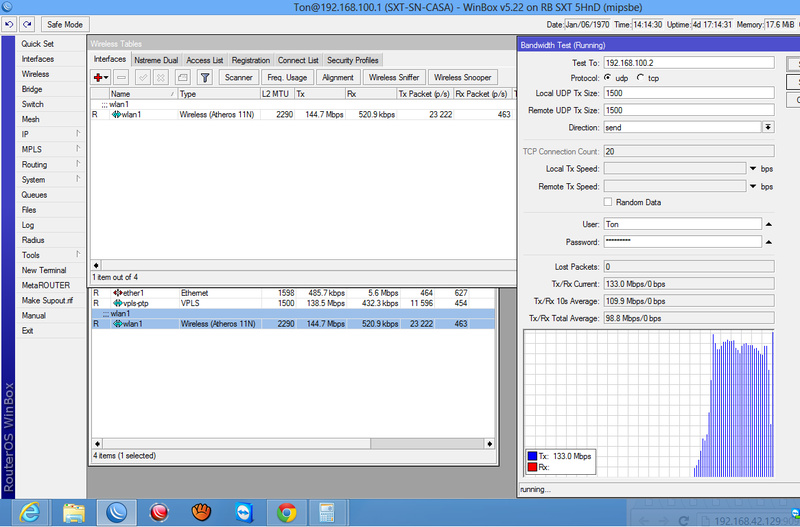Select the ether1 row in interface list

coord(293,293)
